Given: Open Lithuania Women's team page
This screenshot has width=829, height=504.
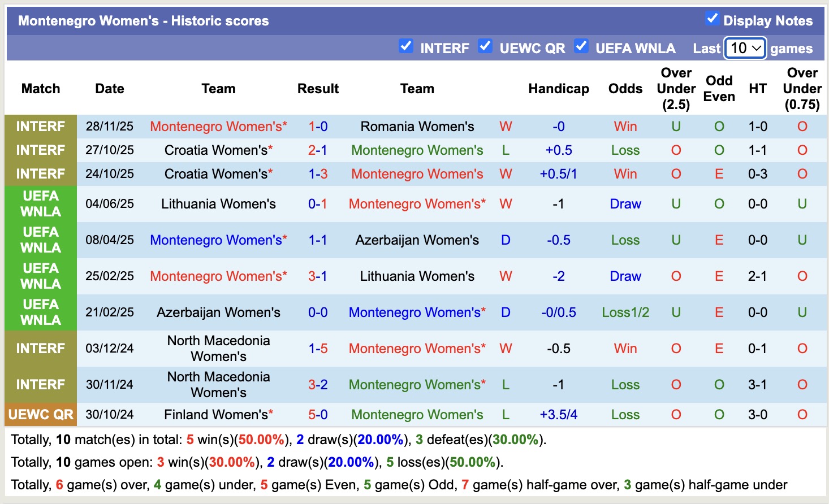Looking at the screenshot, I should (218, 203).
